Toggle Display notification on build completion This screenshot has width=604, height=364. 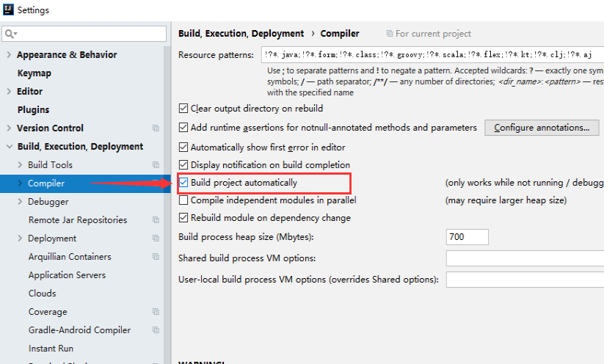point(183,165)
